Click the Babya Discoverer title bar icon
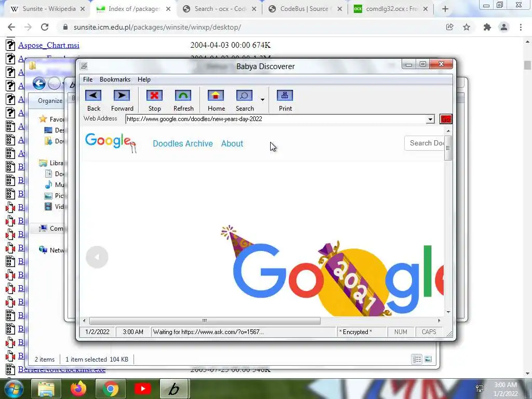 84,66
